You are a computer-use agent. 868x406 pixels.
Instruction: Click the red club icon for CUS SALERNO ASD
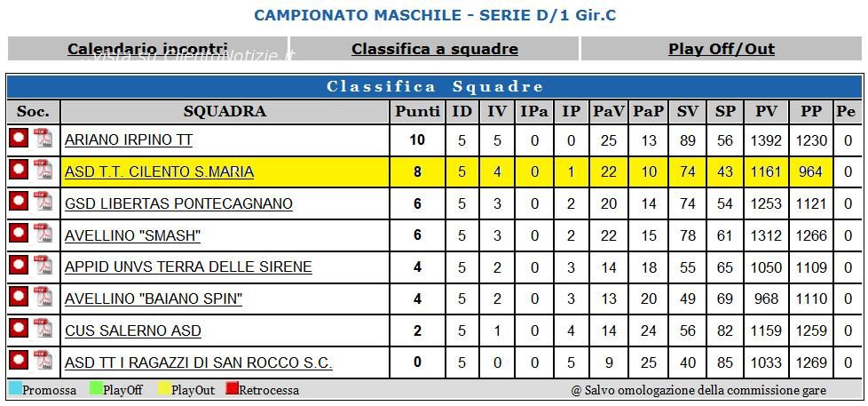[x=19, y=329]
